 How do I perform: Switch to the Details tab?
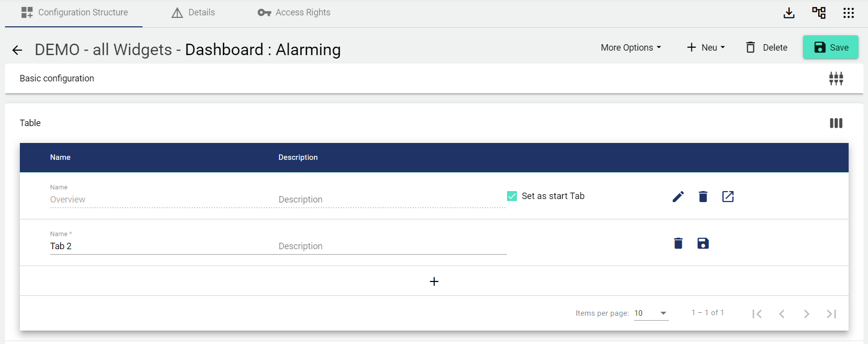193,13
